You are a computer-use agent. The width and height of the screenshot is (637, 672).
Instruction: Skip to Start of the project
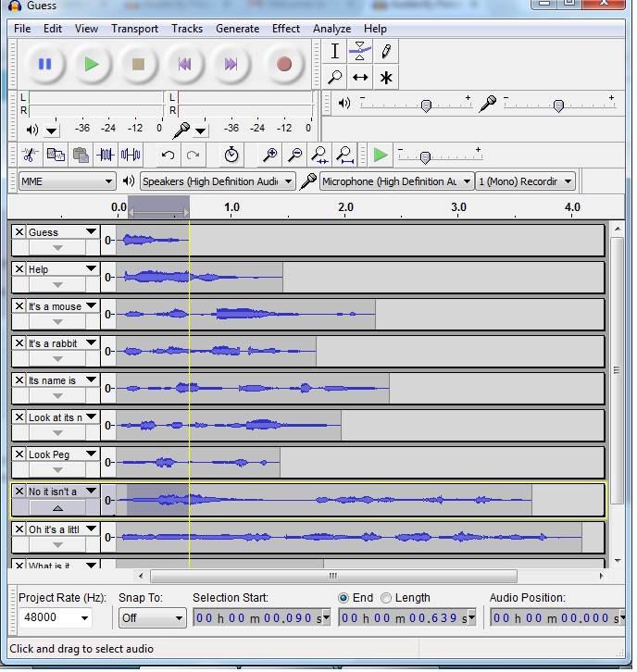[x=184, y=64]
